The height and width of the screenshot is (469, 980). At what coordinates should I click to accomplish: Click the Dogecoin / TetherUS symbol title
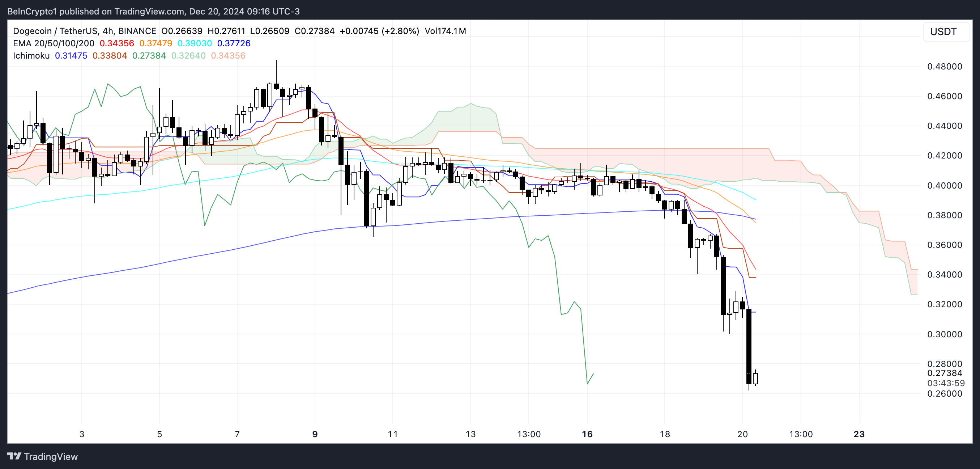pos(55,31)
